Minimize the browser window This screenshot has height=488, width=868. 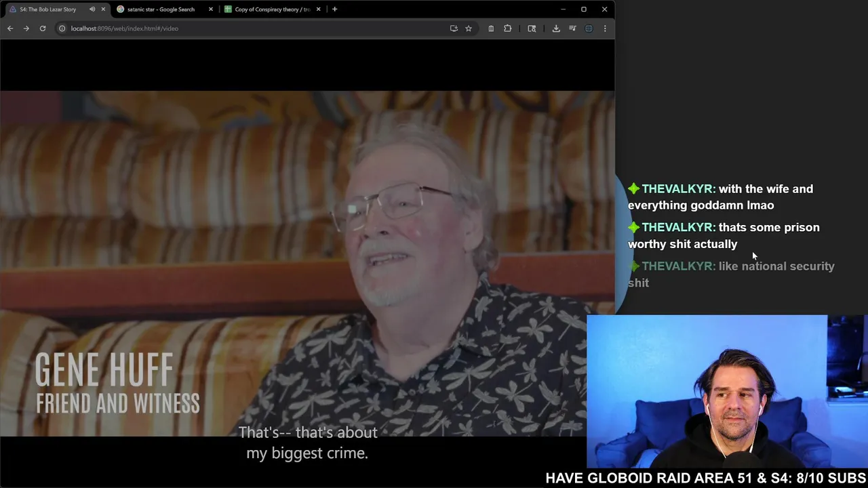click(563, 9)
